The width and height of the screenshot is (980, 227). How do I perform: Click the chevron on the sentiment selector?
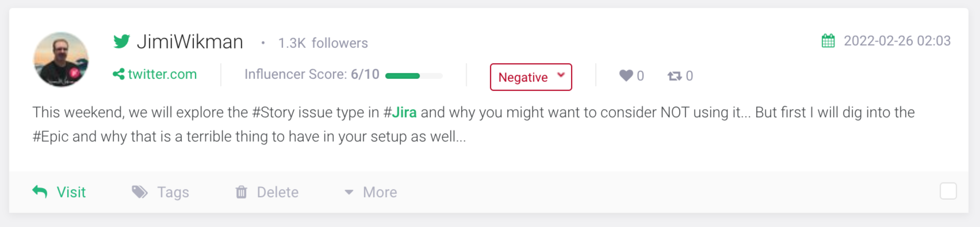[561, 75]
